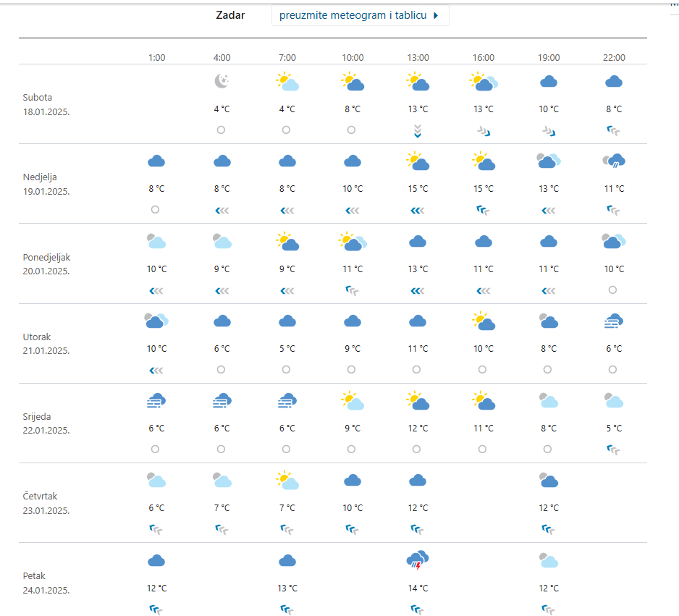
Task: Click the cloud icon on Friday 1:00
Action: 156,560
